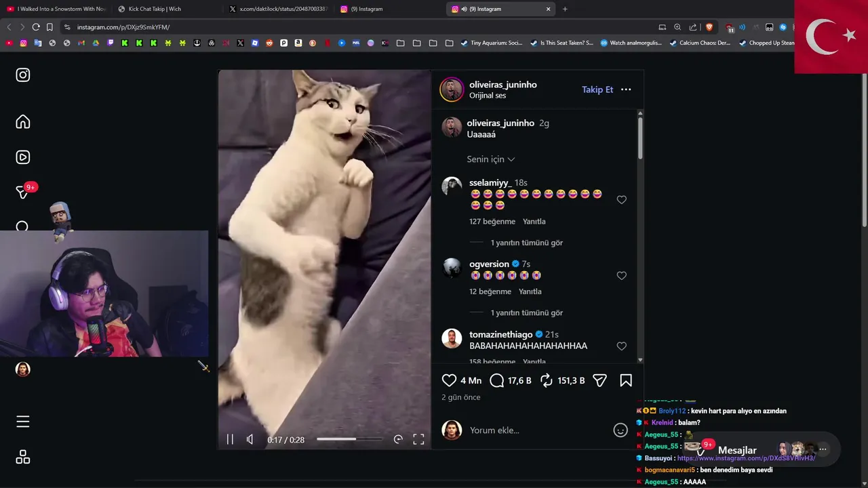The height and width of the screenshot is (488, 868).
Task: Open 'Is This Seat Taken?' bookmark
Action: tap(561, 43)
